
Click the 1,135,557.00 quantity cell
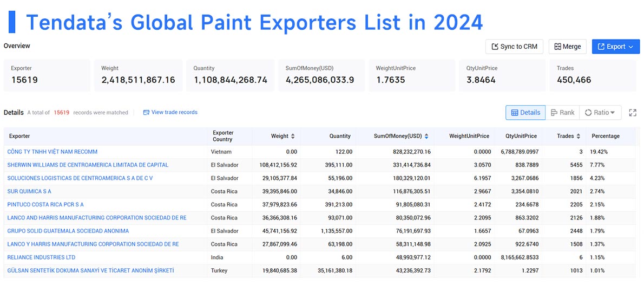point(337,231)
